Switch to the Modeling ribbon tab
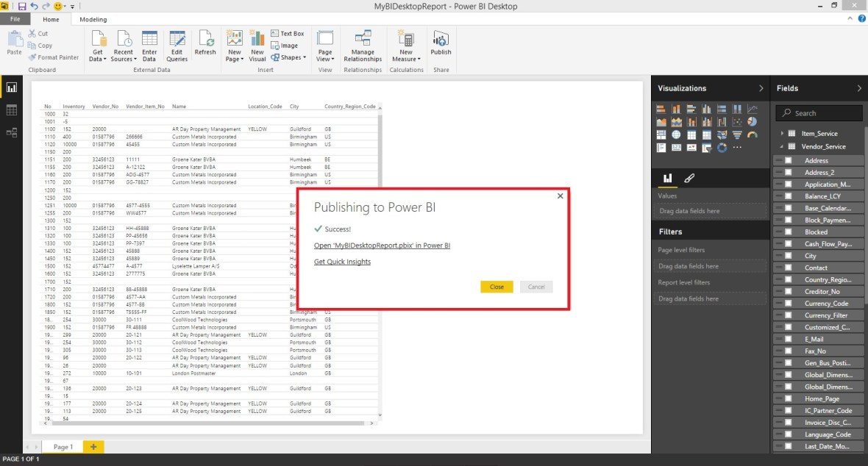868x466 pixels. click(93, 18)
